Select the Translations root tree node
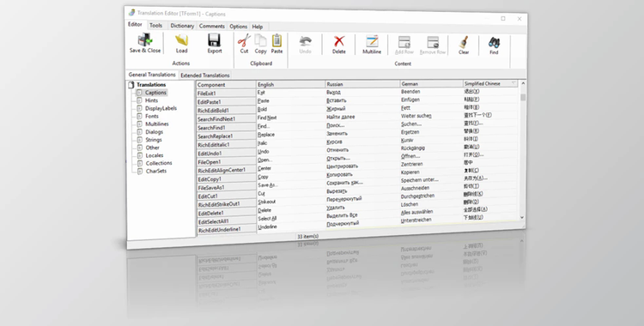Image resolution: width=644 pixels, height=326 pixels. pyautogui.click(x=151, y=85)
